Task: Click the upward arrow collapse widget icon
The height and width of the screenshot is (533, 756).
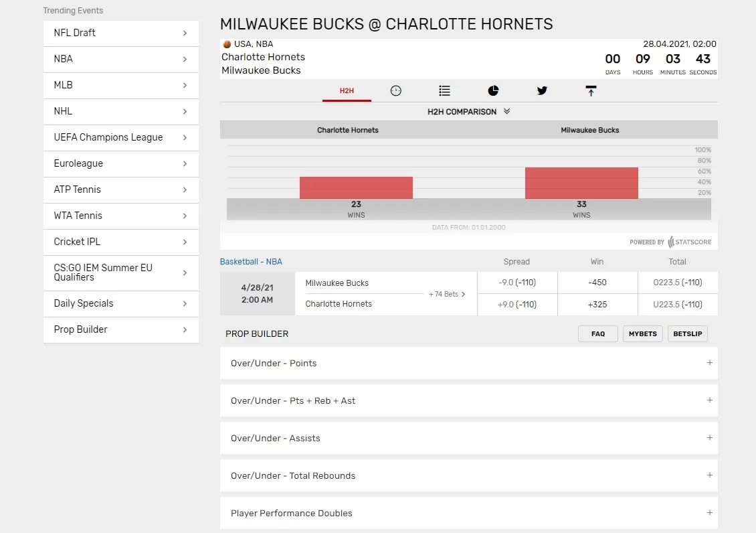Action: pyautogui.click(x=591, y=90)
